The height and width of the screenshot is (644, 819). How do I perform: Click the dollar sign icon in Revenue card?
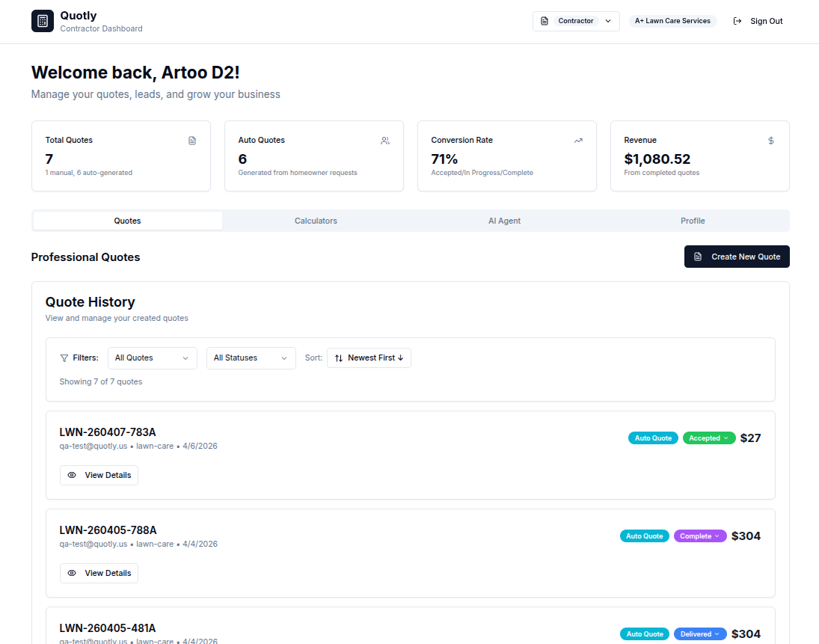771,141
